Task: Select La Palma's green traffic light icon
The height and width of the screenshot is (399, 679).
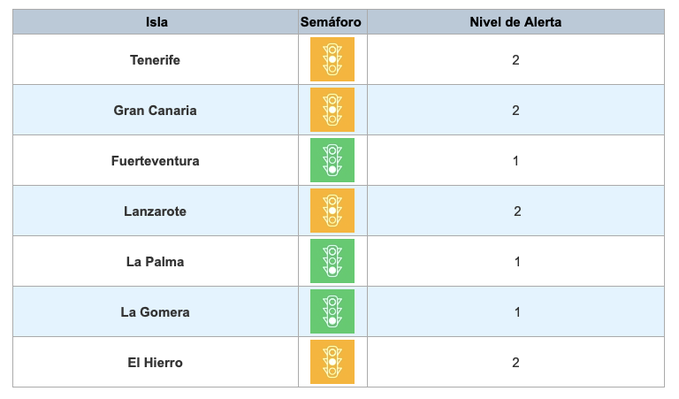Action: pyautogui.click(x=332, y=261)
